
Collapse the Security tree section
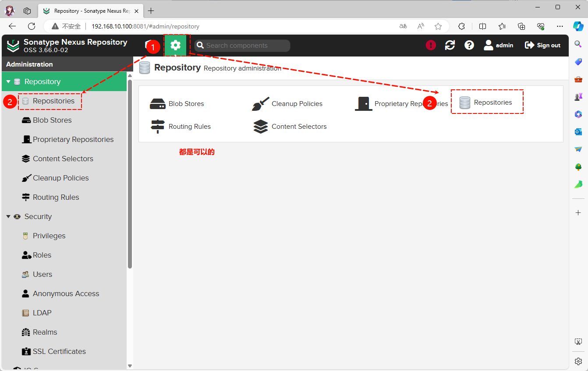(8, 217)
